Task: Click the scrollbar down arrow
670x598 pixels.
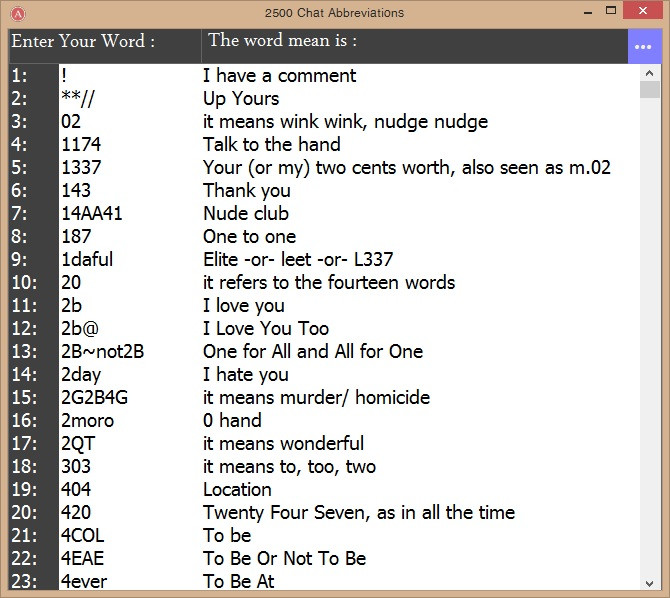Action: 650,583
